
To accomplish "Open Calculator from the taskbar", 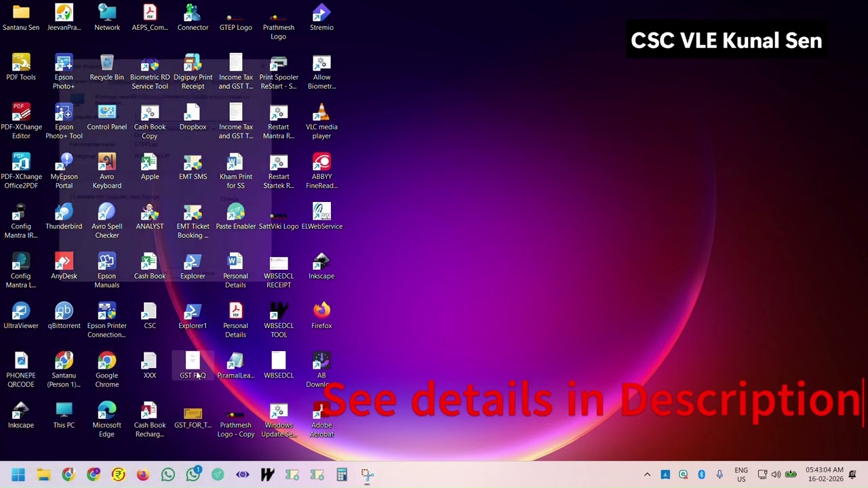I will point(342,474).
